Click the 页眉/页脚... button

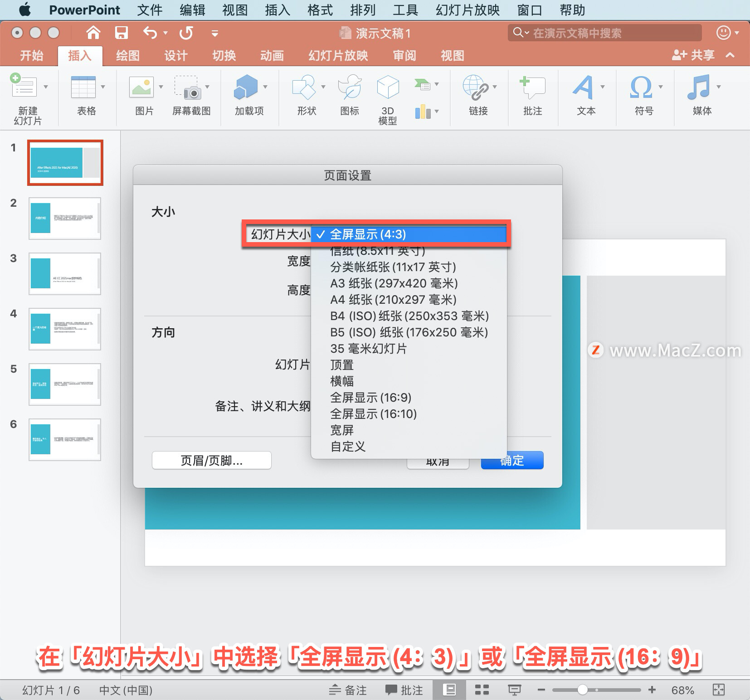click(212, 461)
